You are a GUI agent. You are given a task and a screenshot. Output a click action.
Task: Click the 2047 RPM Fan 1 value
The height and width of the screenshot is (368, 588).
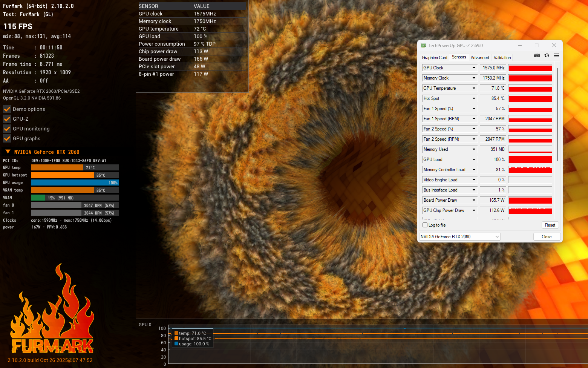493,119
